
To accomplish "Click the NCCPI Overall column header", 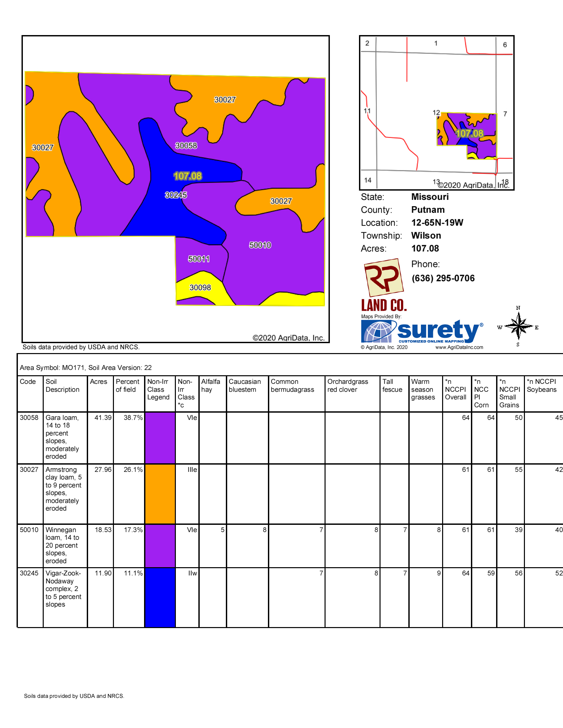I will pos(456,389).
